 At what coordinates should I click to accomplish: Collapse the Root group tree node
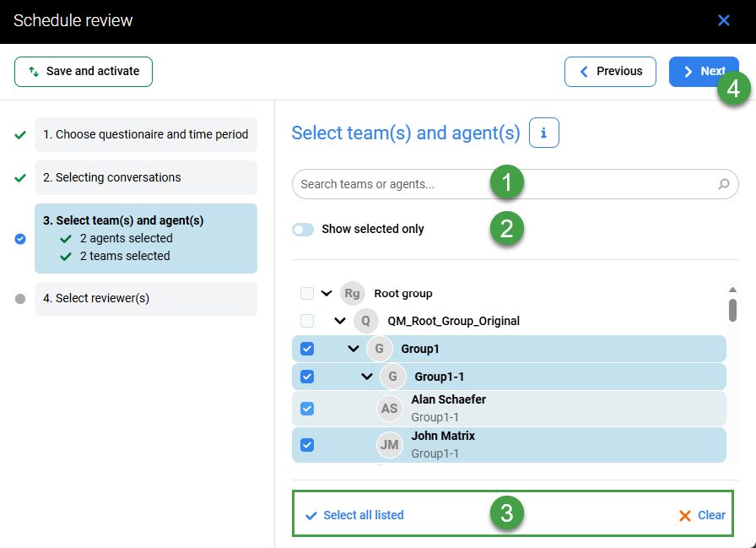point(327,294)
